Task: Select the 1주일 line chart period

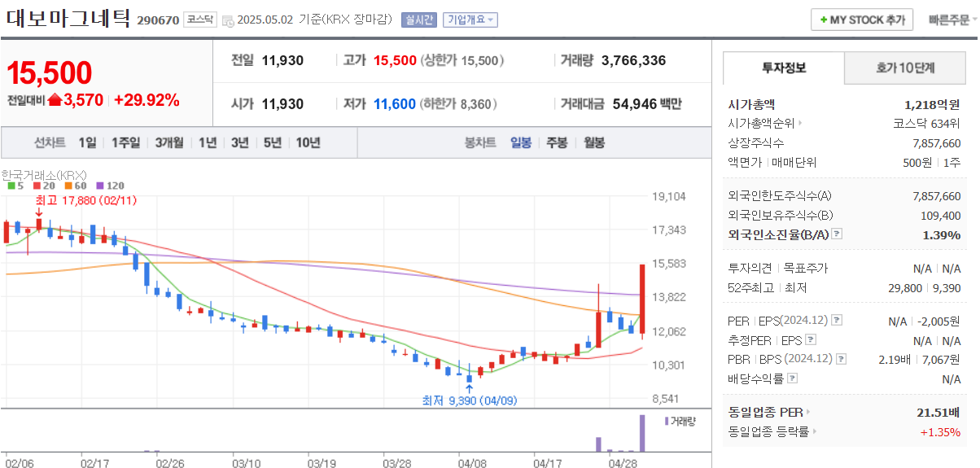Action: tap(125, 142)
